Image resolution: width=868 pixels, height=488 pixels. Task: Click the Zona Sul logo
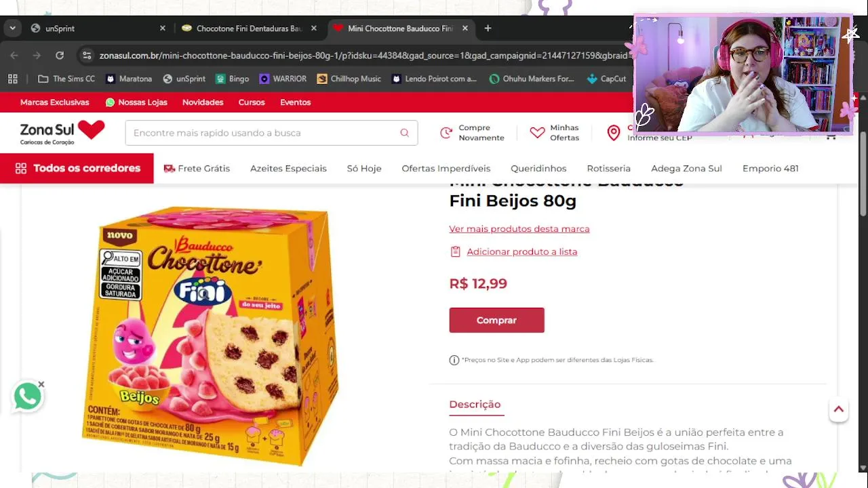coord(62,132)
